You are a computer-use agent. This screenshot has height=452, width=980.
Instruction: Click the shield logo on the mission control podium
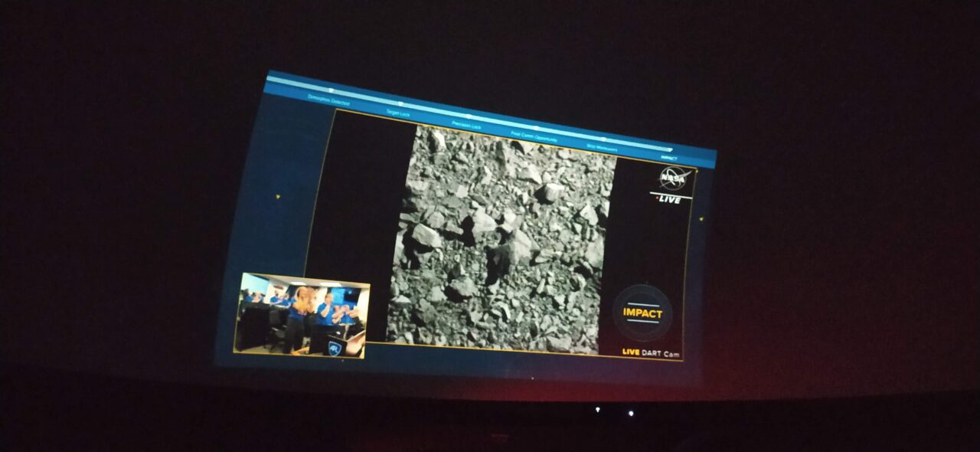click(335, 348)
